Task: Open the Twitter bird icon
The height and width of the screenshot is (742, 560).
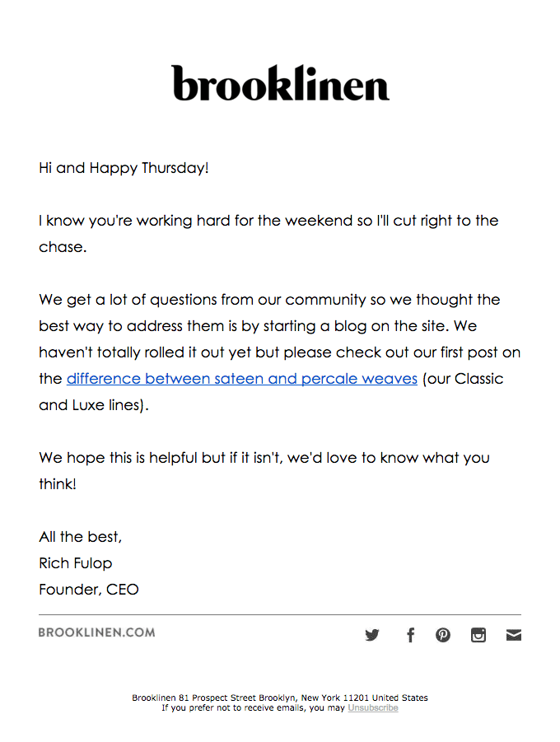Action: [x=372, y=635]
